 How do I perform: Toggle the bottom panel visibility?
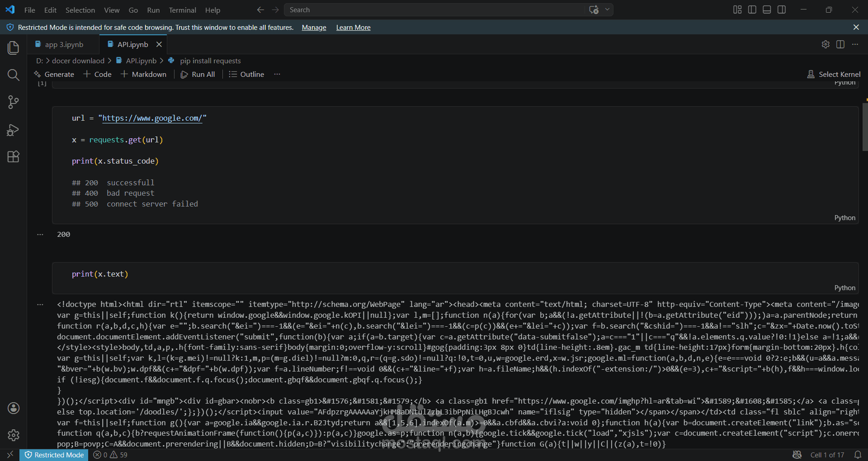[x=766, y=9]
